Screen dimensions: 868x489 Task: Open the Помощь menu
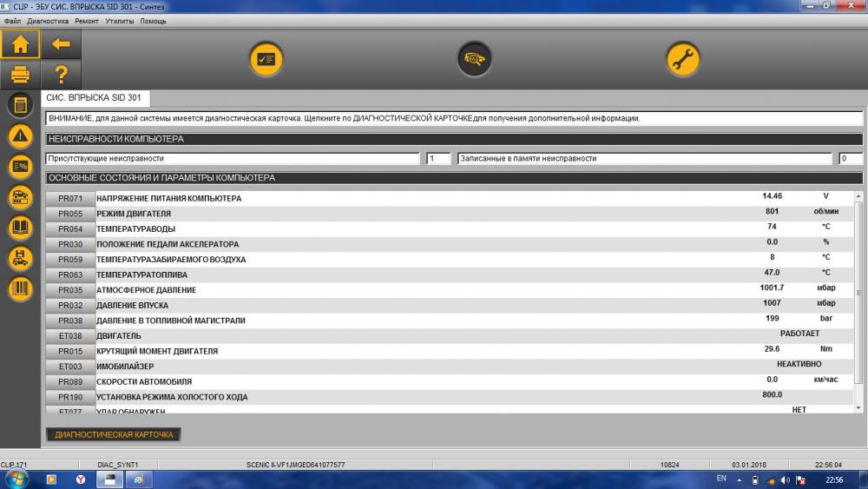[x=153, y=21]
